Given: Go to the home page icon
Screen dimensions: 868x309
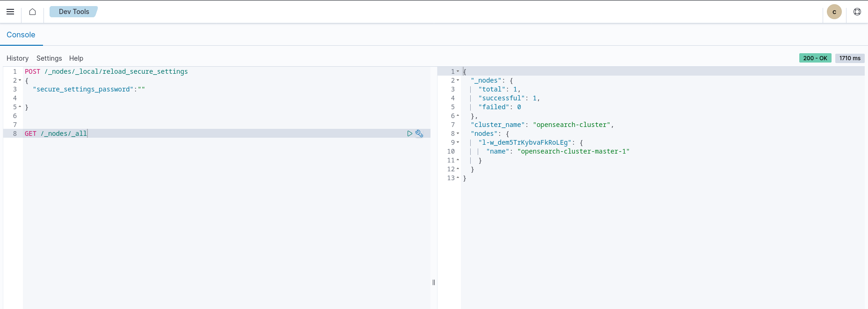Looking at the screenshot, I should pyautogui.click(x=32, y=12).
